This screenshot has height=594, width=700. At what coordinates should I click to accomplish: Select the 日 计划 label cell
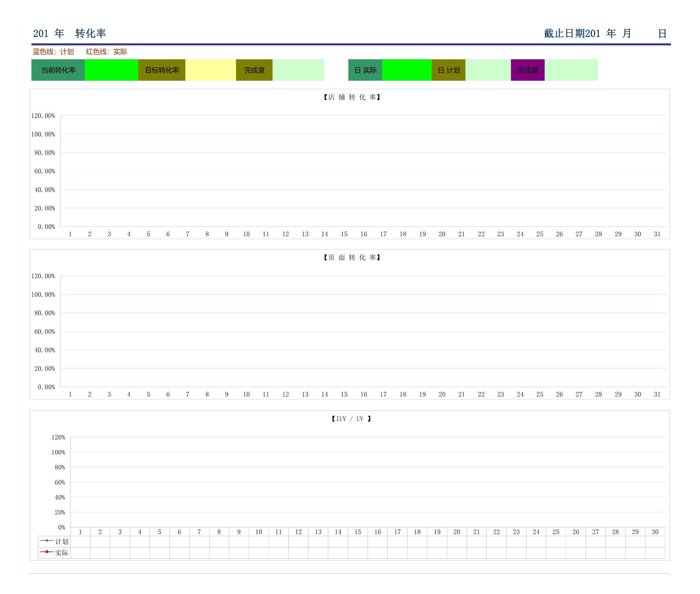tap(448, 70)
